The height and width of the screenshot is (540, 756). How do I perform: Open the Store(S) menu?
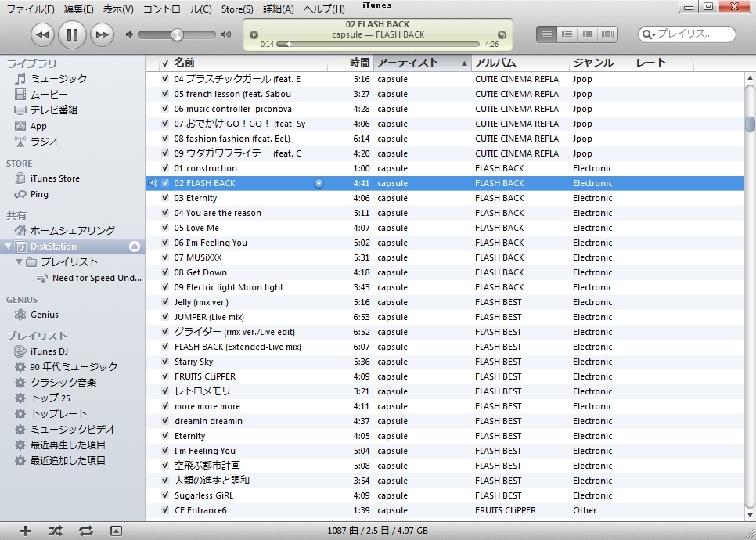pos(237,9)
